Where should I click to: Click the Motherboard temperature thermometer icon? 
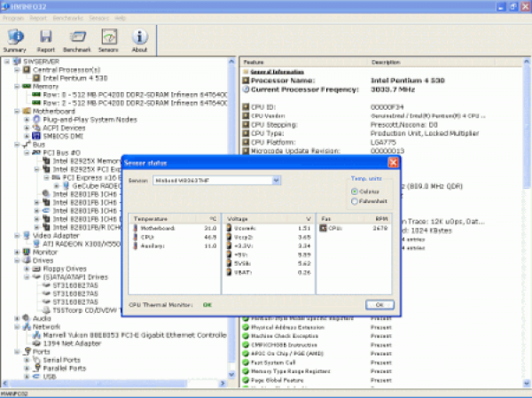point(135,228)
